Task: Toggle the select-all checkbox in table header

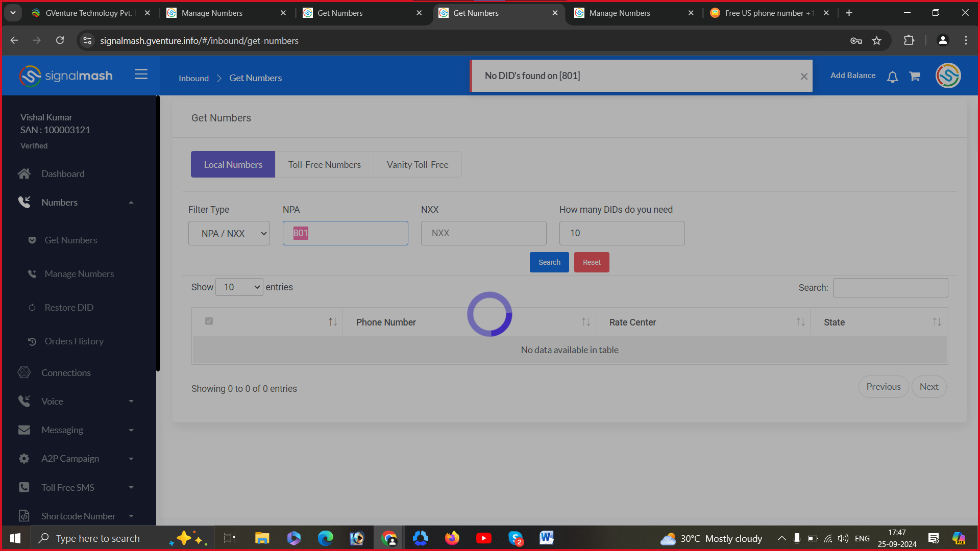Action: click(x=209, y=321)
